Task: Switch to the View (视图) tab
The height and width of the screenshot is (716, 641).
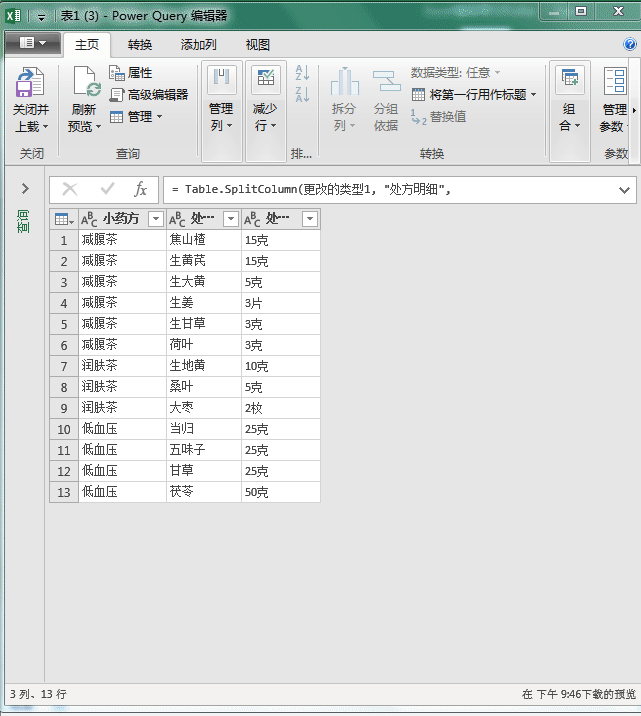Action: coord(257,45)
